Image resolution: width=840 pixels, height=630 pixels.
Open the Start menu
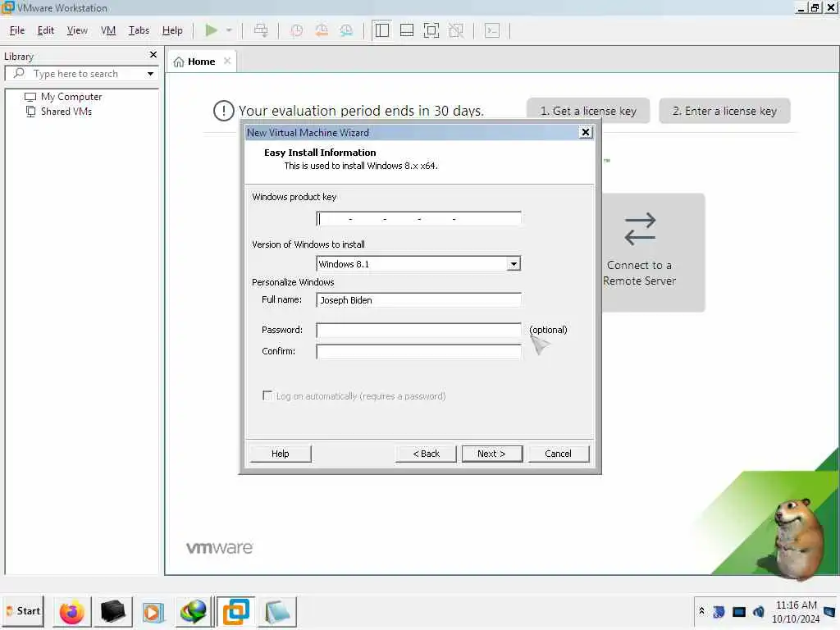(x=23, y=611)
